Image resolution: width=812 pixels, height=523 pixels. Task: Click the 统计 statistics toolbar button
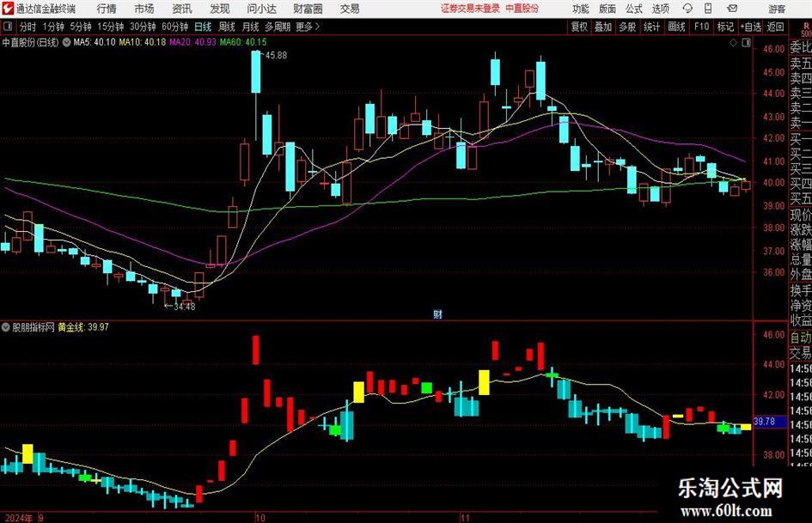(651, 27)
